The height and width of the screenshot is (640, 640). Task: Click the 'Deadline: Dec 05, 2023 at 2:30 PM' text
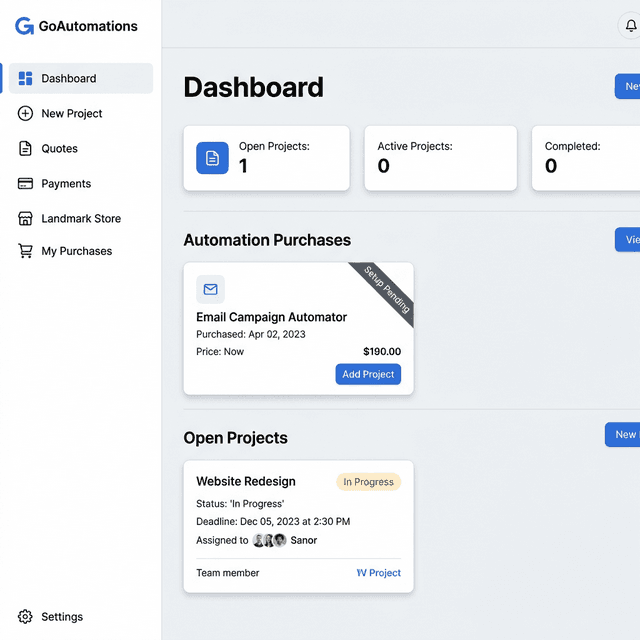[x=273, y=521]
